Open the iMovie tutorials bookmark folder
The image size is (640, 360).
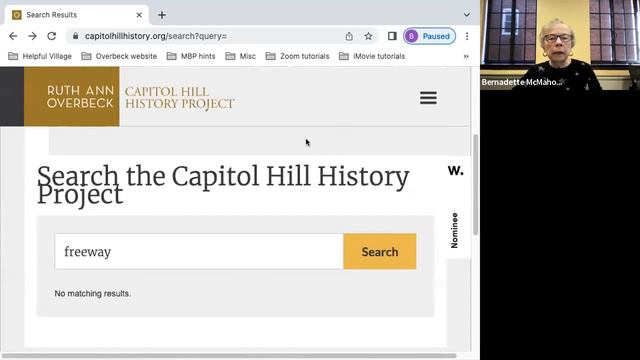click(x=372, y=56)
